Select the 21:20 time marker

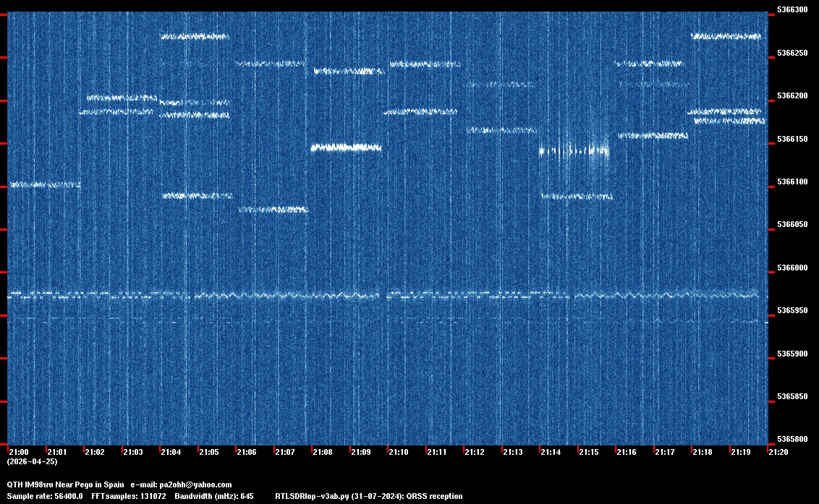point(778,452)
